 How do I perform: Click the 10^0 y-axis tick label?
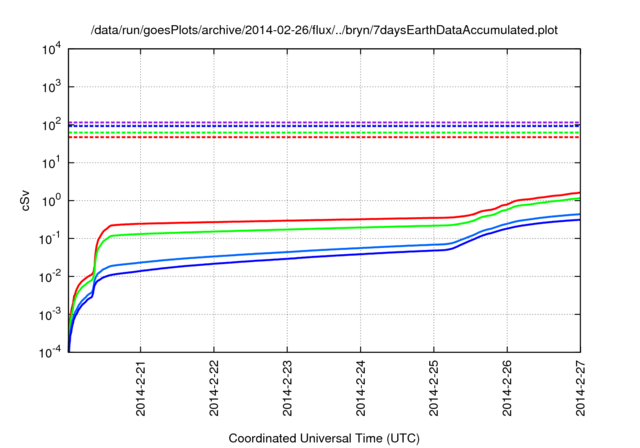pos(51,200)
